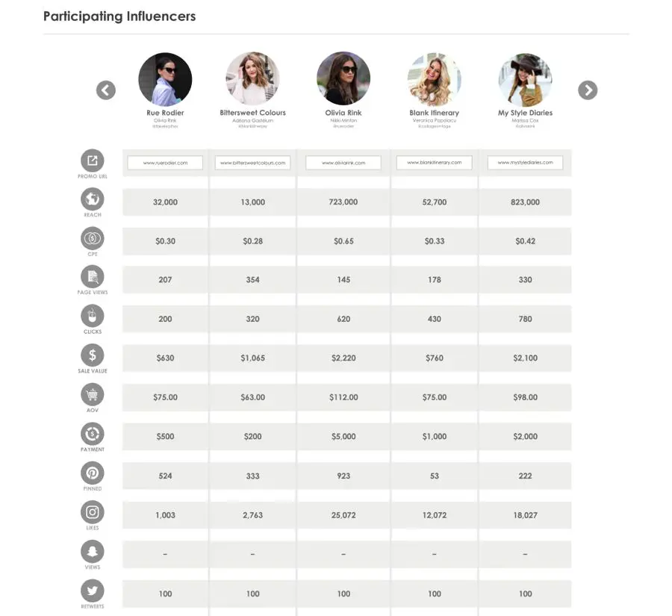Click the CPE coins icon
672x616 pixels.
coord(93,239)
